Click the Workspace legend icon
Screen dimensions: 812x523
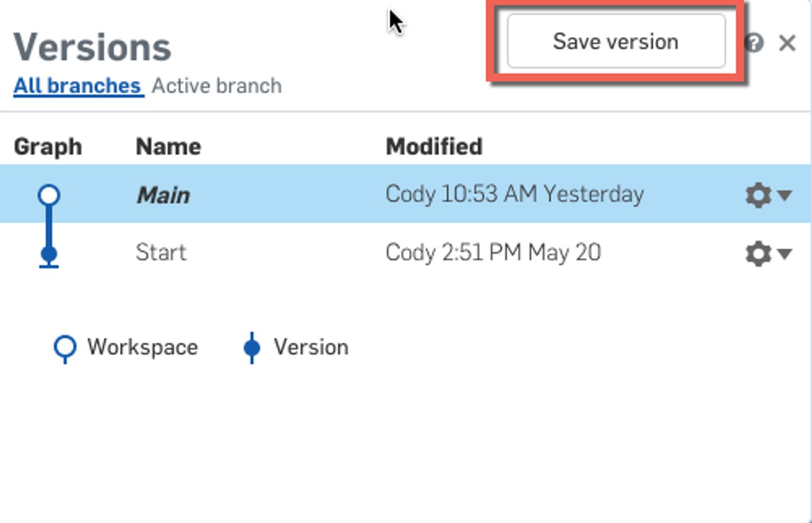[x=65, y=347]
